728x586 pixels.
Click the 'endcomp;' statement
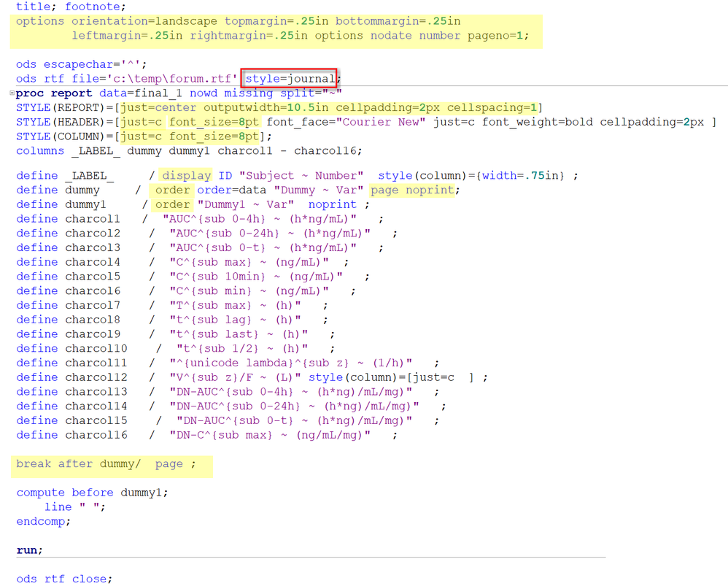click(43, 520)
